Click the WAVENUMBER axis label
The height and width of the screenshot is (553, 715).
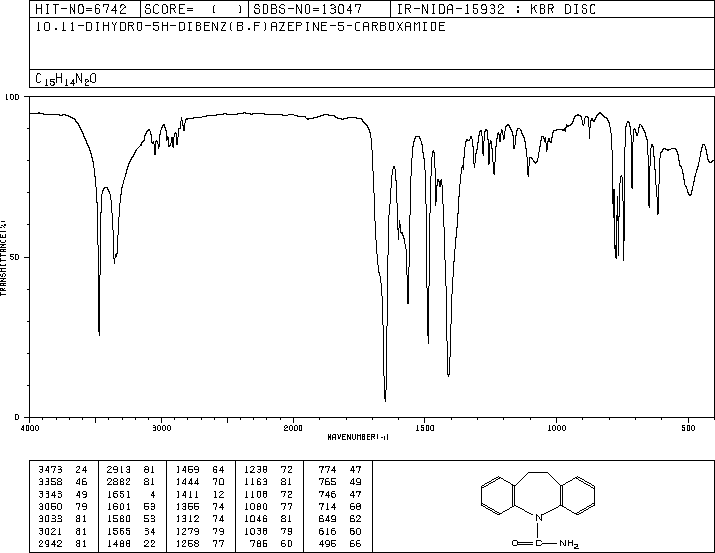358,437
